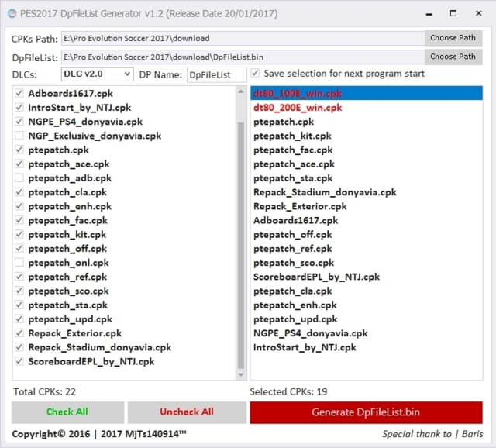496x448 pixels.
Task: Select ptepatch_sco.cpk in the right list
Action: [367, 263]
